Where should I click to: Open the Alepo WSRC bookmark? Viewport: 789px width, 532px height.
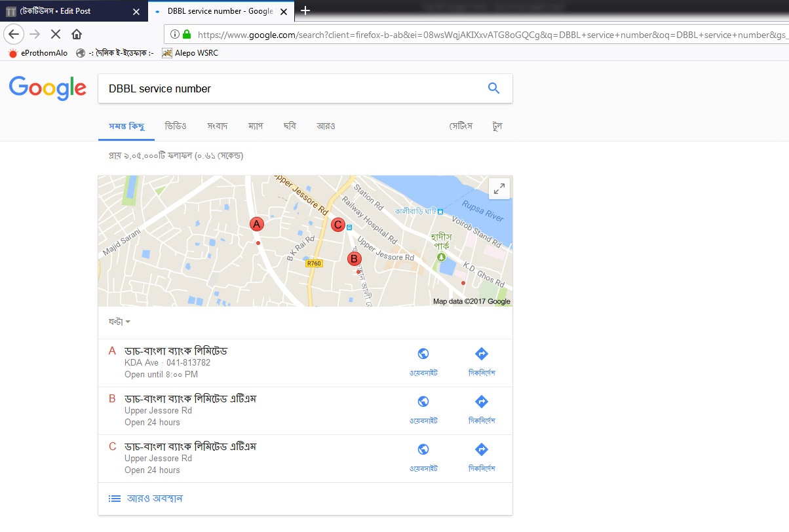pos(190,53)
